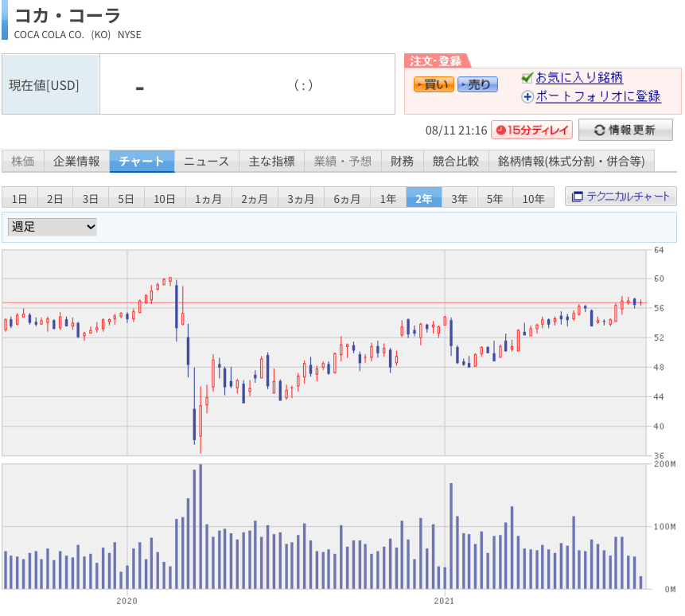Switch to the 株価 tab
685x616 pixels.
[23, 162]
